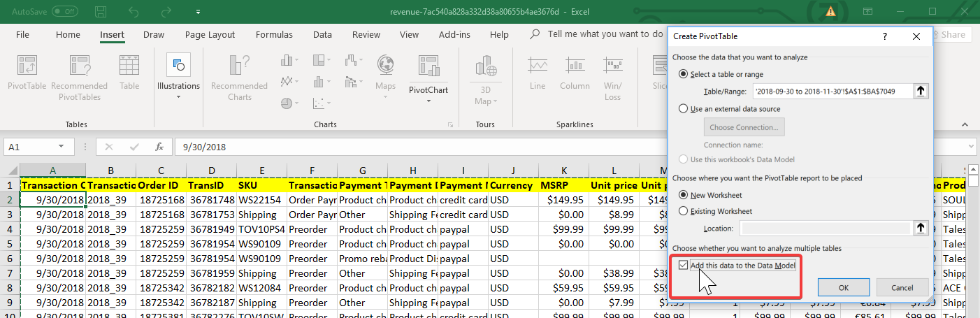The width and height of the screenshot is (980, 318).
Task: Toggle the AutoSave switch
Action: 64,12
